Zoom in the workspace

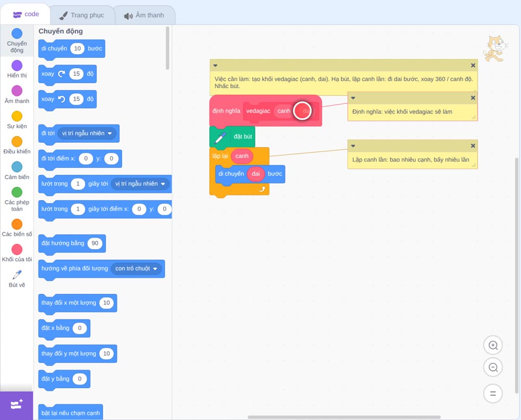coord(493,345)
